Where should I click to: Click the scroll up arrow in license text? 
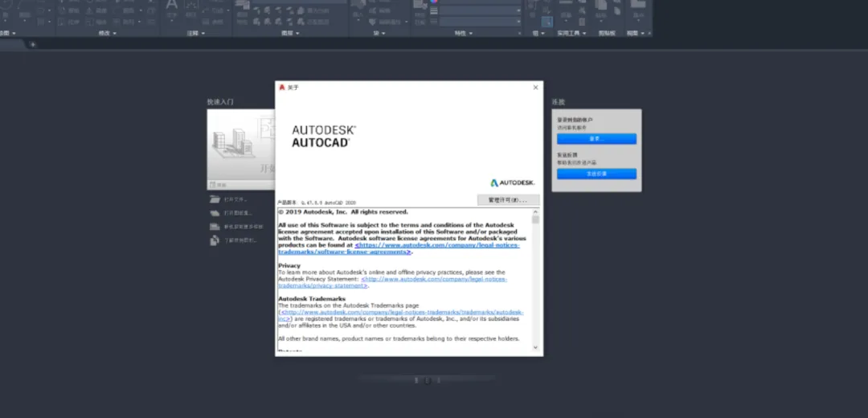pos(535,212)
